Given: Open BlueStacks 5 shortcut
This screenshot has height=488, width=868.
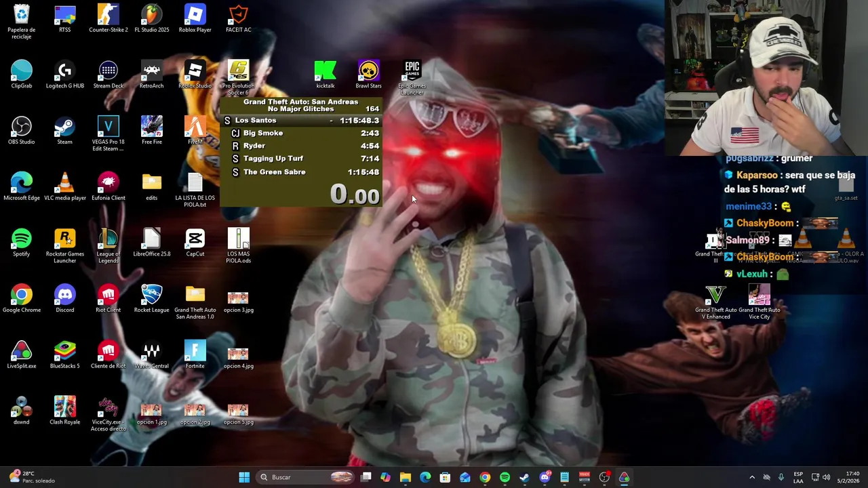Looking at the screenshot, I should click(x=65, y=355).
